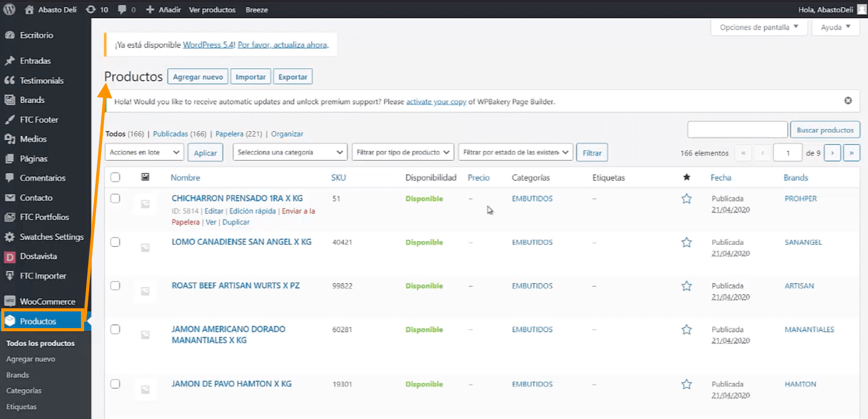Click the product search input field
Image resolution: width=868 pixels, height=419 pixels.
tap(737, 130)
